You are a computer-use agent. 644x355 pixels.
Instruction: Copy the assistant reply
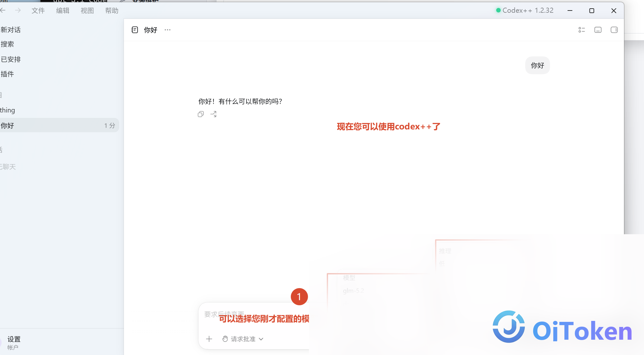point(201,114)
